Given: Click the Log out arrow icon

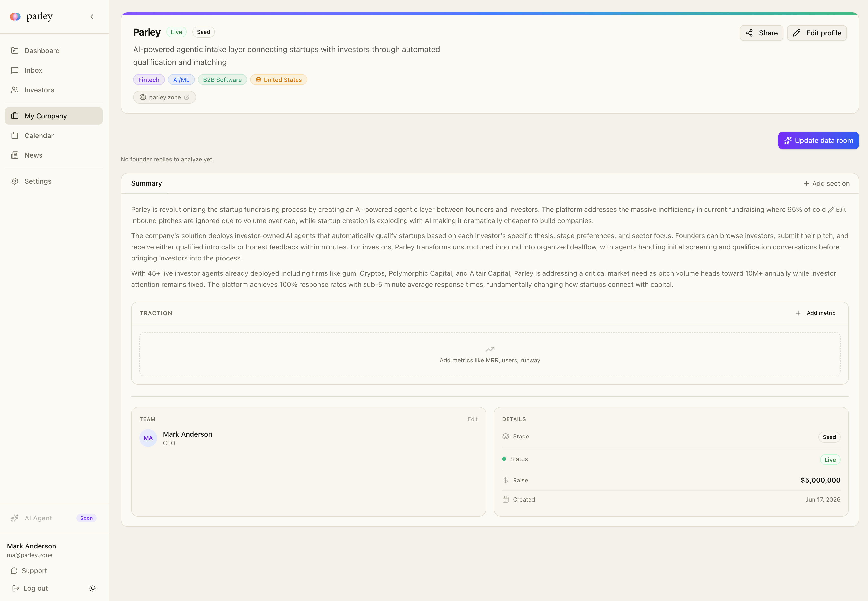Looking at the screenshot, I should click(15, 588).
